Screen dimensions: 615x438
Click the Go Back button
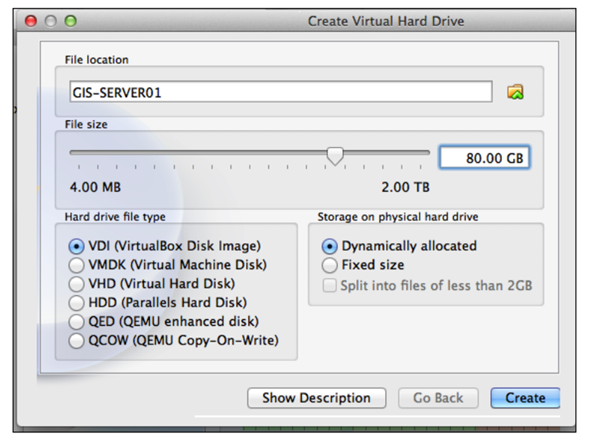(438, 398)
